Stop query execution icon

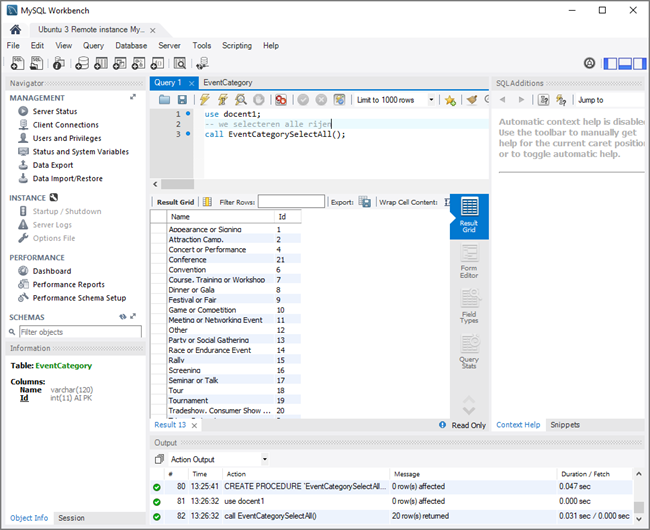pos(259,99)
